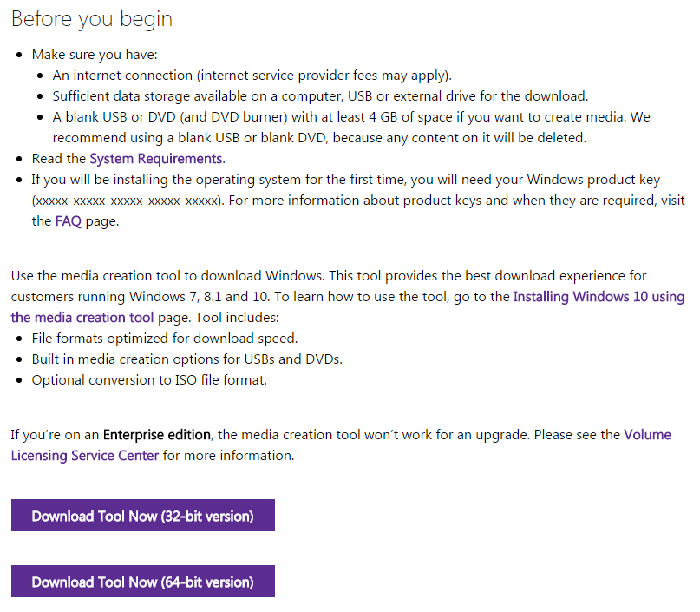700x612 pixels.
Task: Click Download Tool Now 64-bit version button
Action: pos(142,582)
